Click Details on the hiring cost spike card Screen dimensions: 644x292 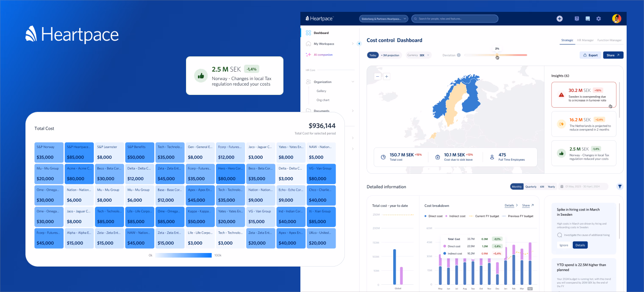580,245
